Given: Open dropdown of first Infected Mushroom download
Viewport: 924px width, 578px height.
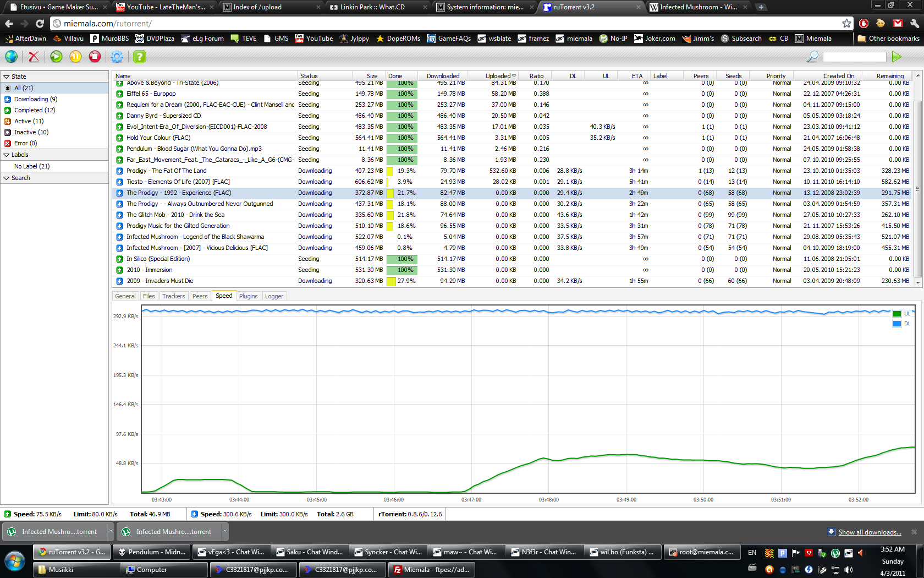Looking at the screenshot, I should pos(111,532).
